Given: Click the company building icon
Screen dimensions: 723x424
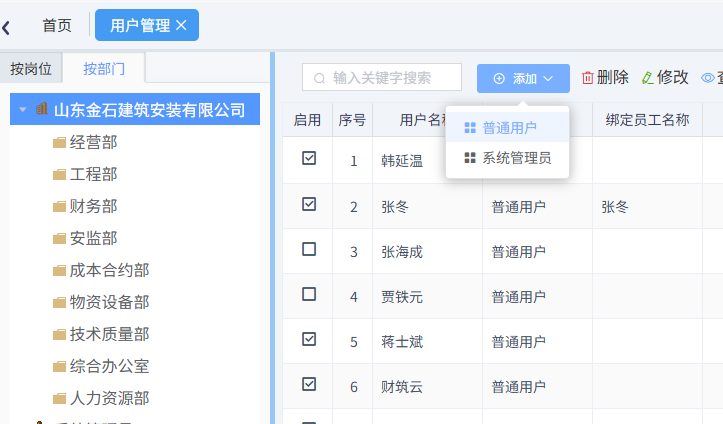Looking at the screenshot, I should 42,109.
